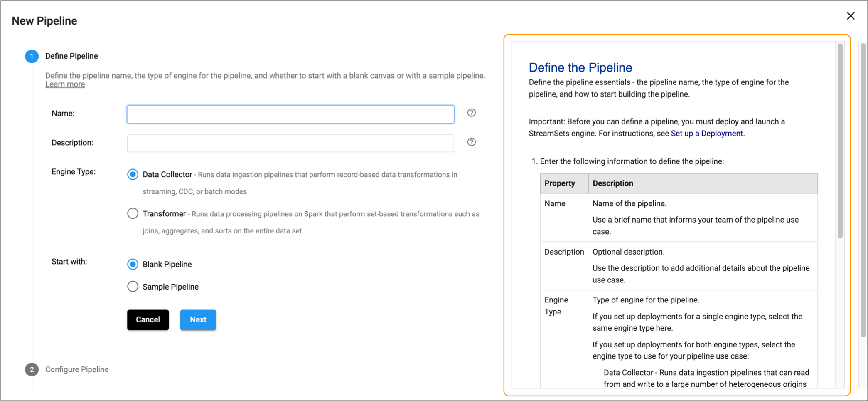Choose Sample Pipeline to start with
The height and width of the screenshot is (401, 868).
tap(133, 287)
